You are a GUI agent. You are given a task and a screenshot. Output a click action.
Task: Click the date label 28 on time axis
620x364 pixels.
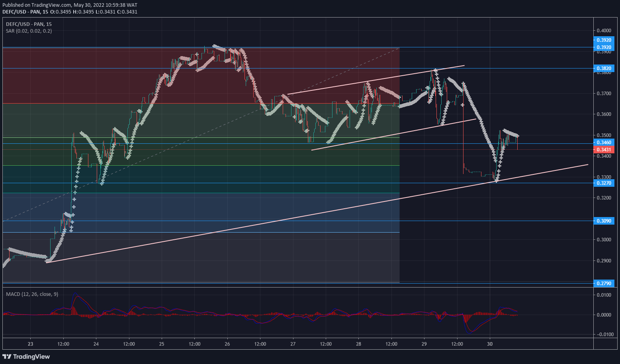(x=358, y=344)
